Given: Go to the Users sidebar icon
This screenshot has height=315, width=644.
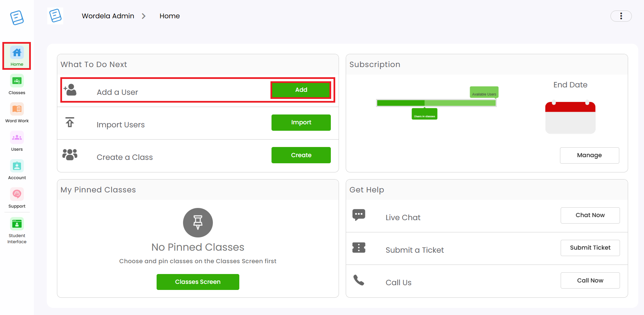Looking at the screenshot, I should click(x=17, y=138).
